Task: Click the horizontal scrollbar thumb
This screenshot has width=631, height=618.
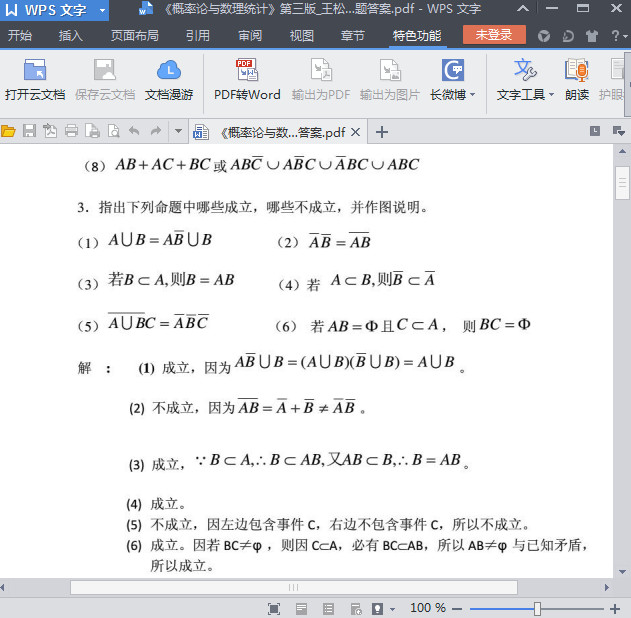Action: 294,587
